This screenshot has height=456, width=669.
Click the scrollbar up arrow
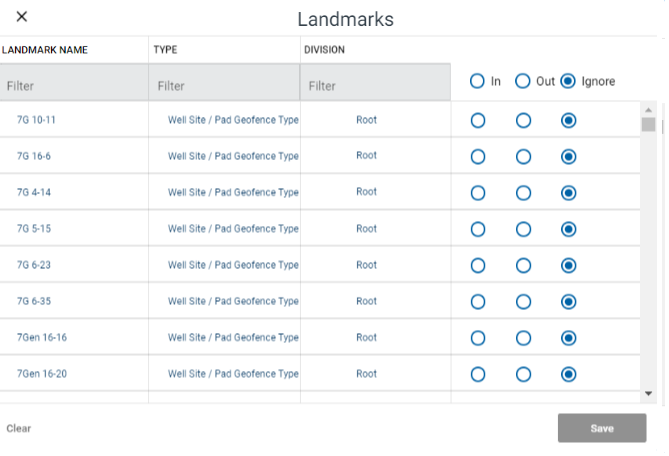[x=649, y=110]
